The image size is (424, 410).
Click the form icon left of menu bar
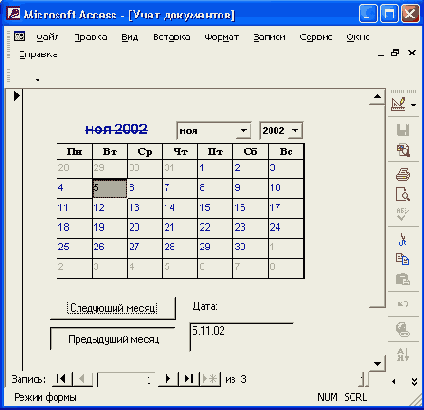coord(20,36)
